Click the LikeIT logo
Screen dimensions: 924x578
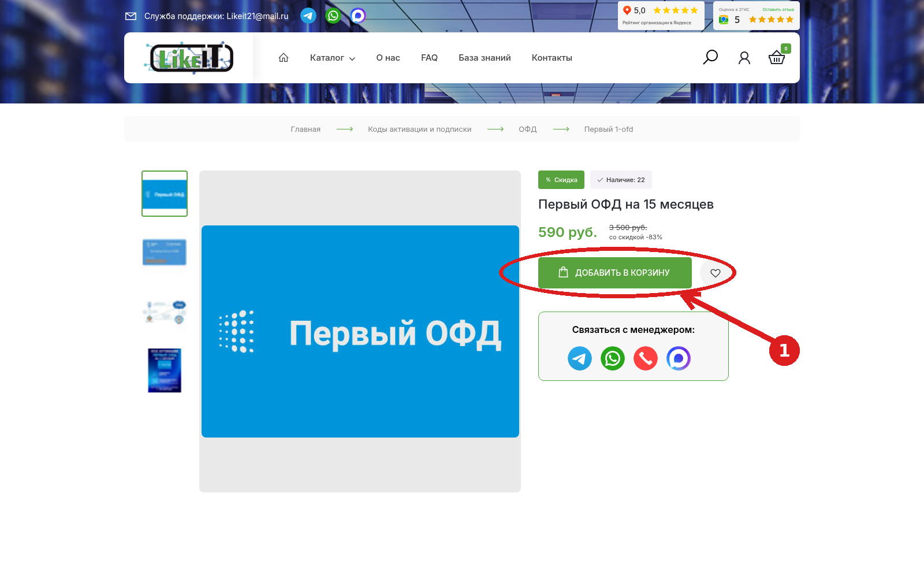189,58
